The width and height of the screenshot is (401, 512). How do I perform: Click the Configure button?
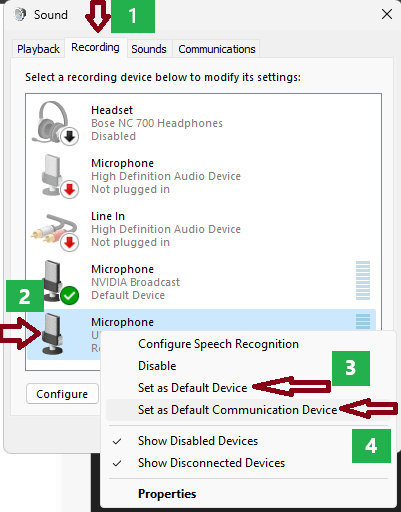pos(62,394)
